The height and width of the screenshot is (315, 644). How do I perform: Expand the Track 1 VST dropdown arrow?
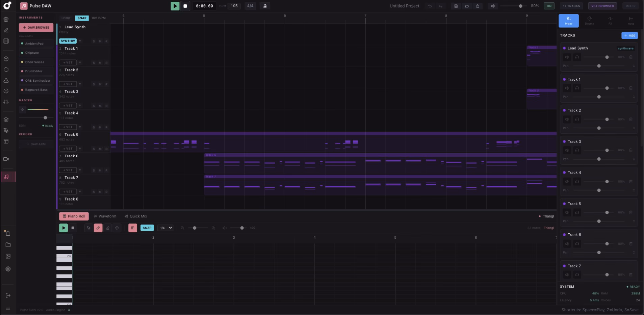pos(80,62)
